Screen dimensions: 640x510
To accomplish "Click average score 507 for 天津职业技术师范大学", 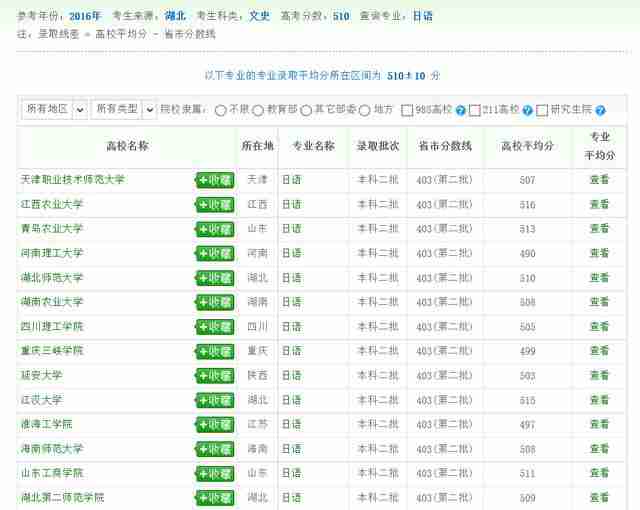I will tap(527, 180).
